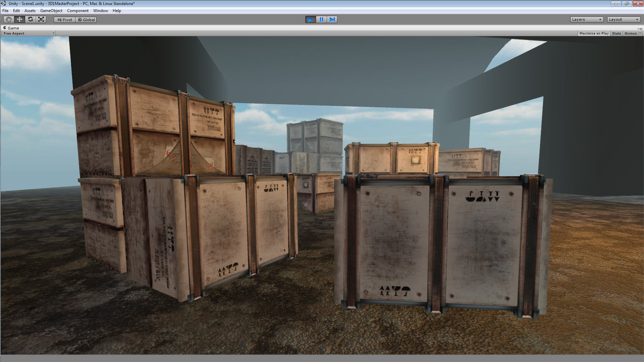Select the Hand pan tool
This screenshot has width=644, height=362.
(x=9, y=19)
